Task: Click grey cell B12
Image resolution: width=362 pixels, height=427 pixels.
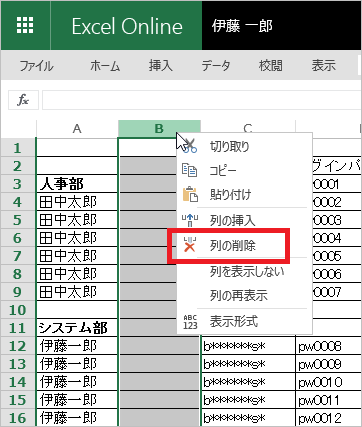Action: [160, 346]
